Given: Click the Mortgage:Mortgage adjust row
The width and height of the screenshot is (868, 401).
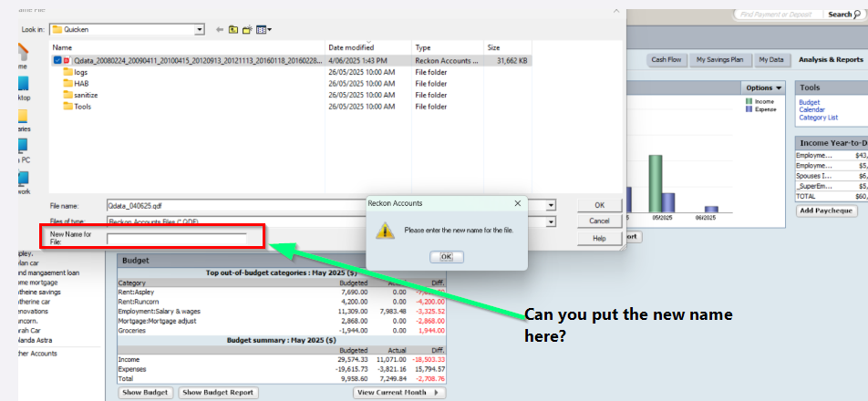Looking at the screenshot, I should 281,321.
